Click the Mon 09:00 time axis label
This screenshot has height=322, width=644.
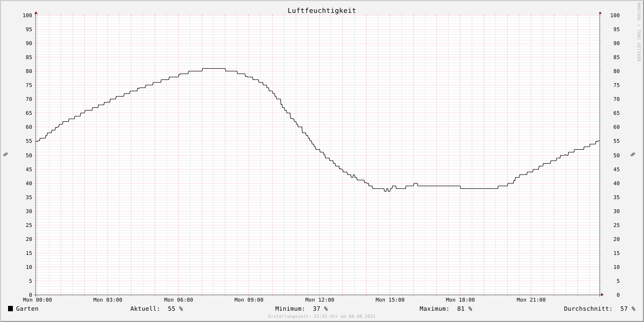tap(249, 300)
